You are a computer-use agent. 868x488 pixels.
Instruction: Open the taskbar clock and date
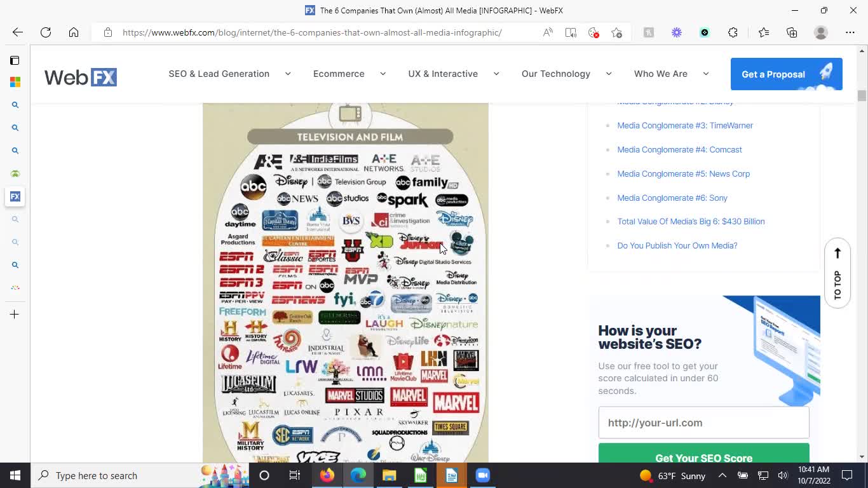(814, 475)
